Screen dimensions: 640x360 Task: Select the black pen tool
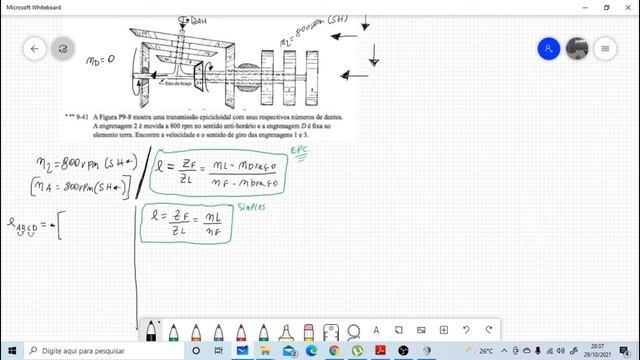coord(151,331)
